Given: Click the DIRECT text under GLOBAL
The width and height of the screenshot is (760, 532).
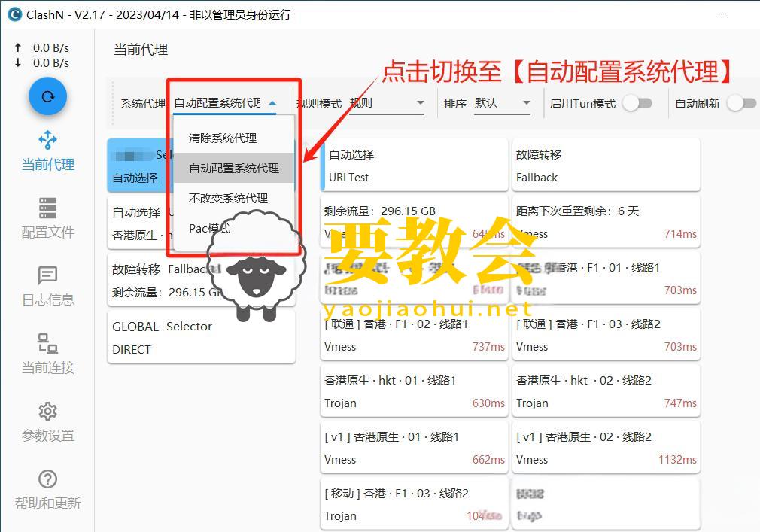Looking at the screenshot, I should [132, 349].
